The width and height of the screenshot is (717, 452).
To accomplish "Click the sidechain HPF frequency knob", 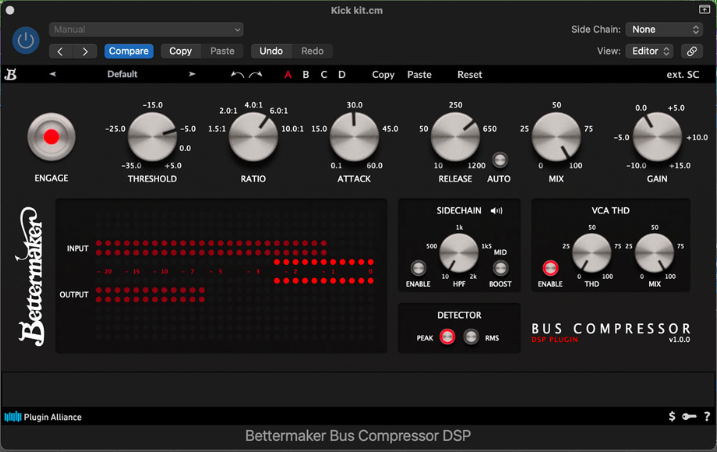I will [x=459, y=253].
